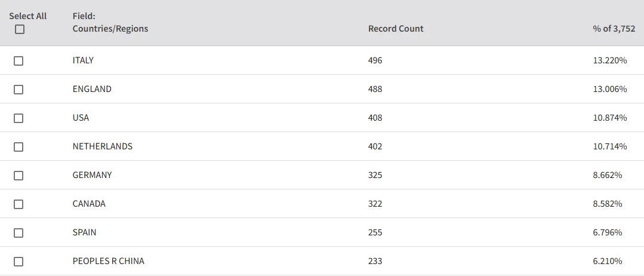Click the Record Count column header
The width and height of the screenshot is (644, 276).
coord(396,29)
